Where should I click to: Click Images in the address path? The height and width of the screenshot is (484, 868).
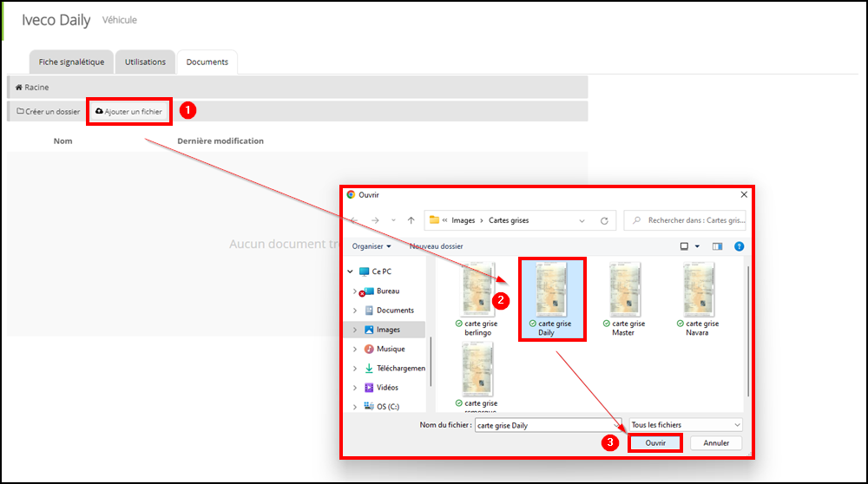click(x=464, y=220)
